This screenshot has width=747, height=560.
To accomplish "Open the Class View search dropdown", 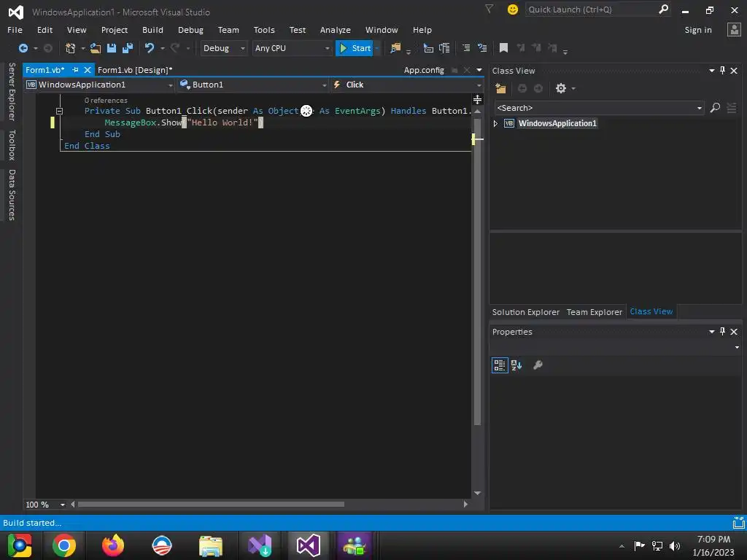I will click(x=700, y=108).
